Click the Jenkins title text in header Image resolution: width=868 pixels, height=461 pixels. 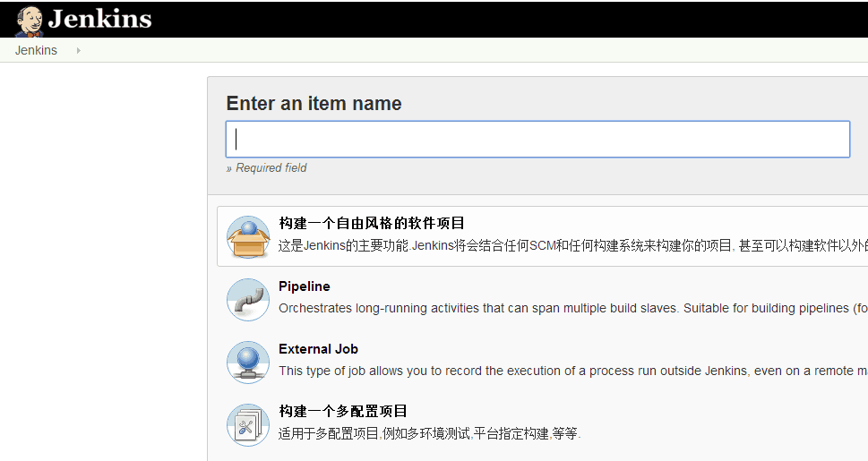99,19
